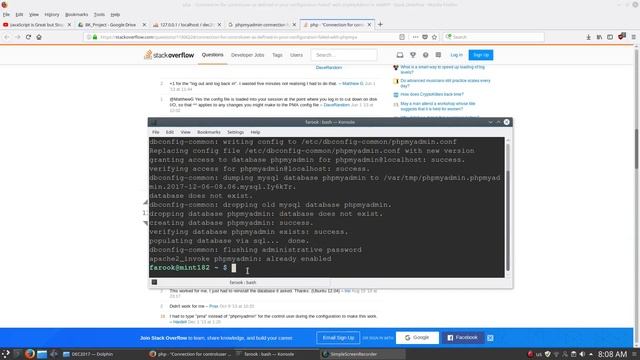
Task: Click the keyboard layout us indicator
Action: click(539, 354)
